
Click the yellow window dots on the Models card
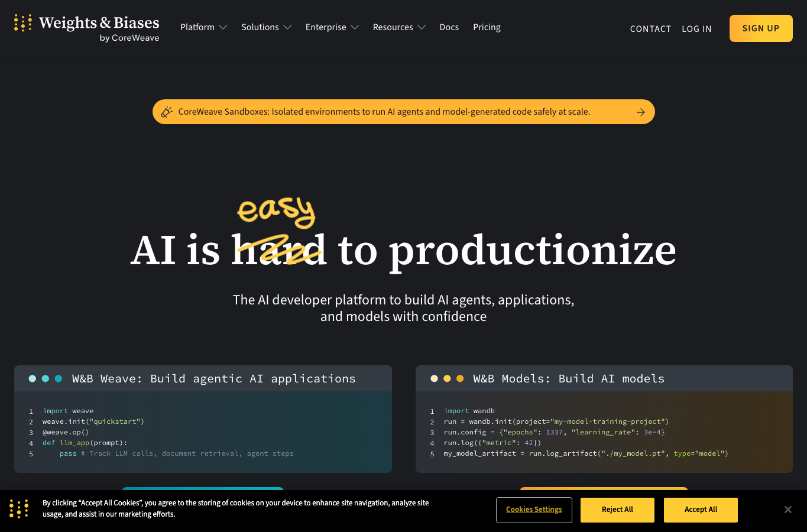tap(447, 378)
